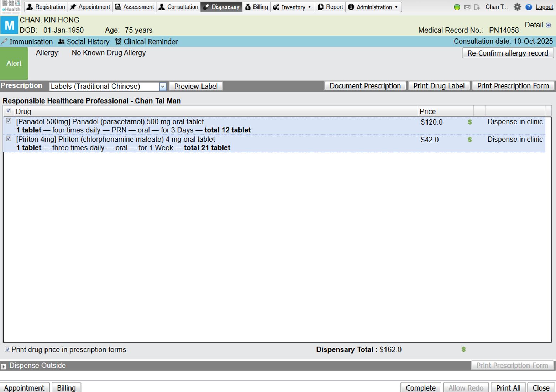Image resolution: width=556 pixels, height=392 pixels.
Task: Open the help question mark icon
Action: tap(529, 7)
